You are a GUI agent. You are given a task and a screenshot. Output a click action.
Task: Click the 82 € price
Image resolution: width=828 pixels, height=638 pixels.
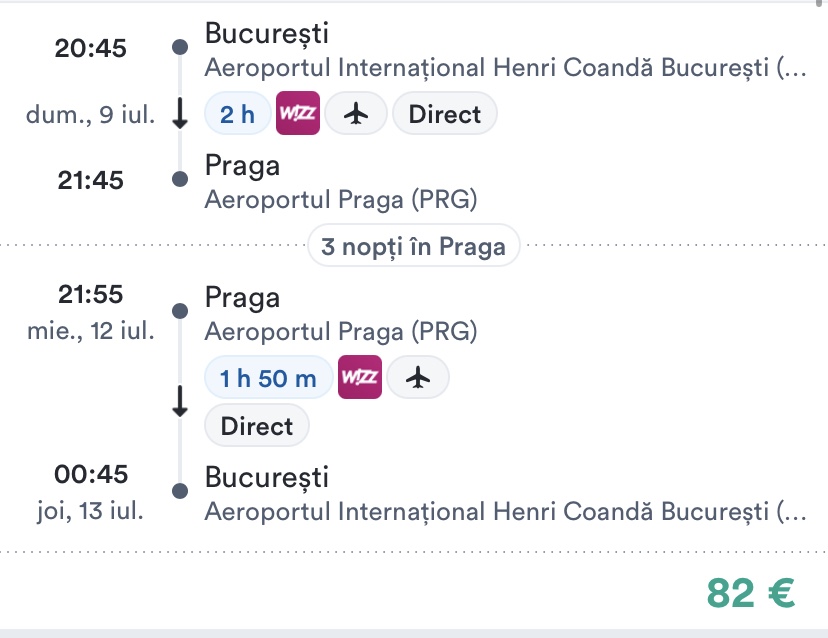point(750,593)
